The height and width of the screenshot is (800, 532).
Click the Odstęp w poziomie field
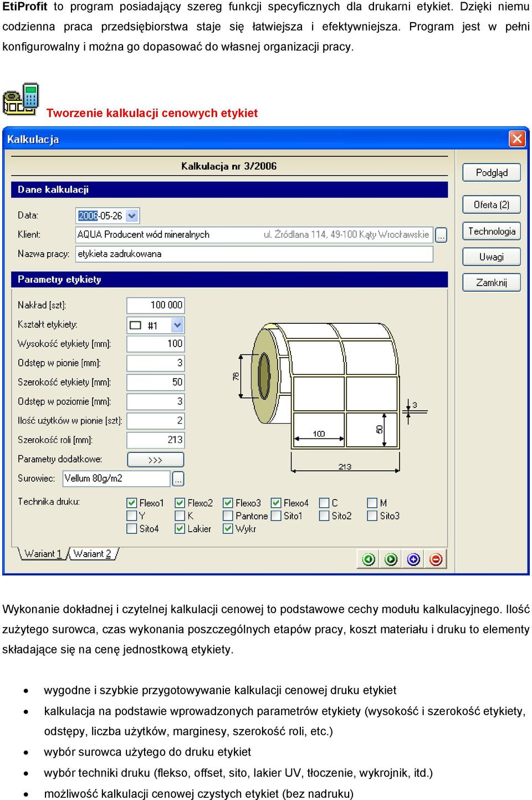point(156,401)
